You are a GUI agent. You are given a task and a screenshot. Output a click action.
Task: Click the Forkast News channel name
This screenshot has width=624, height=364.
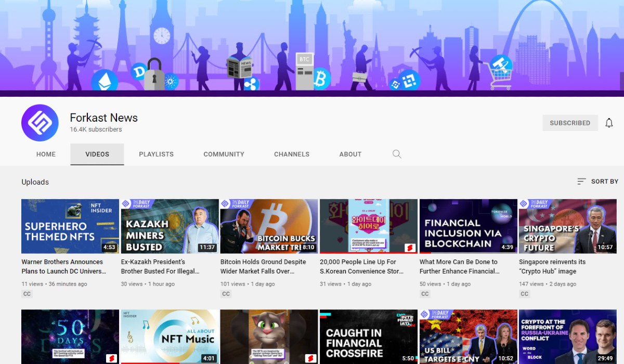104,118
